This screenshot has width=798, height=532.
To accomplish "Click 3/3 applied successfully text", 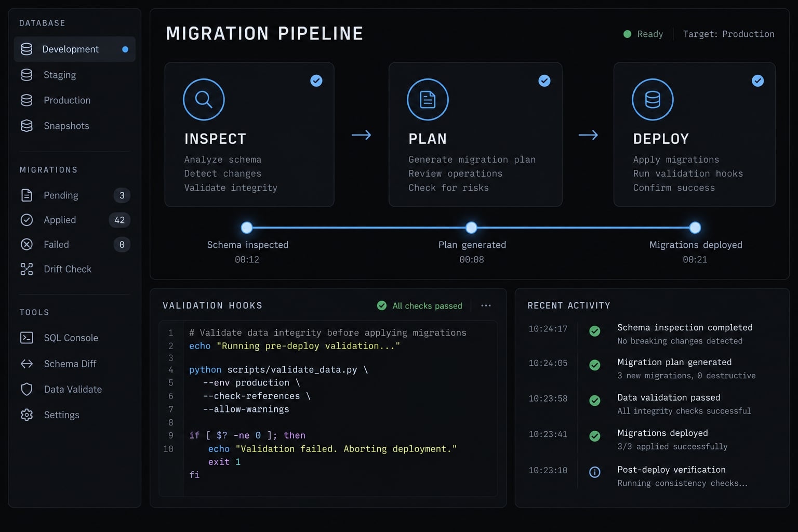I will 672,446.
